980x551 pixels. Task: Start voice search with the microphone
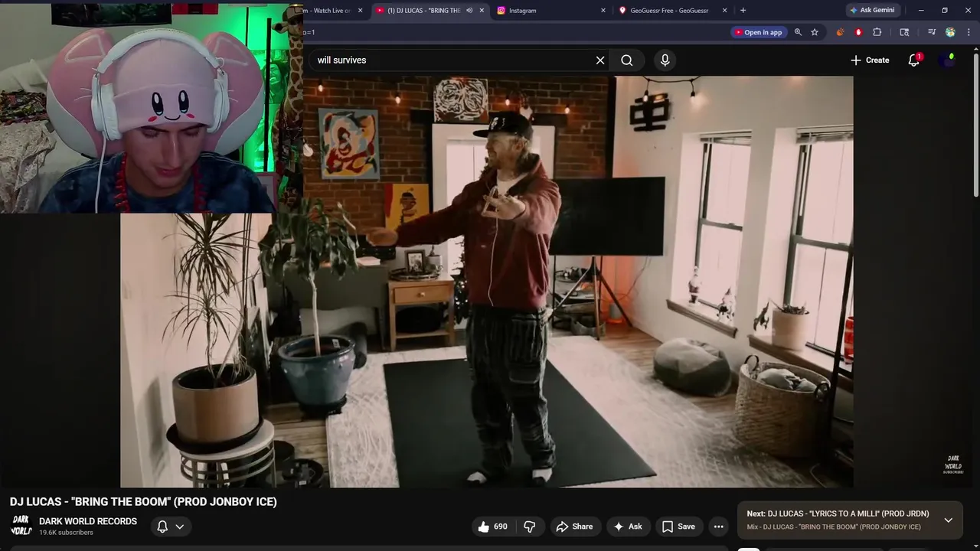coord(665,60)
